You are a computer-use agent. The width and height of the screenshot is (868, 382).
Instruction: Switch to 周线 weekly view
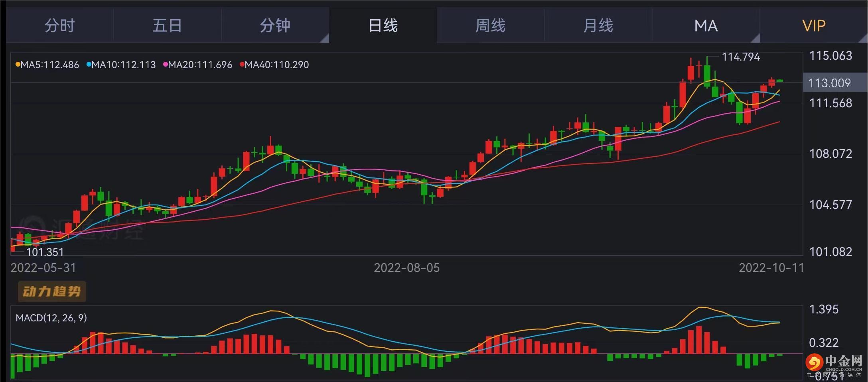click(x=491, y=26)
